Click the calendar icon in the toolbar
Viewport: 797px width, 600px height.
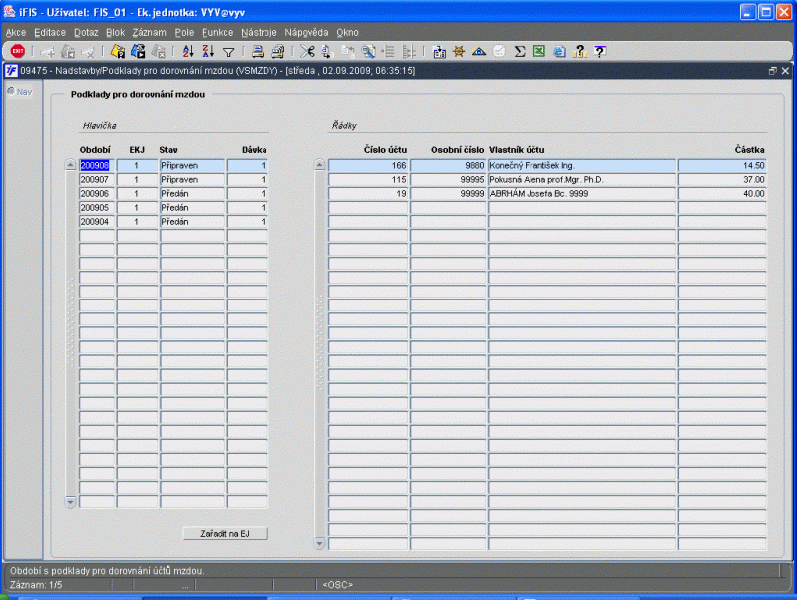pyautogui.click(x=439, y=51)
